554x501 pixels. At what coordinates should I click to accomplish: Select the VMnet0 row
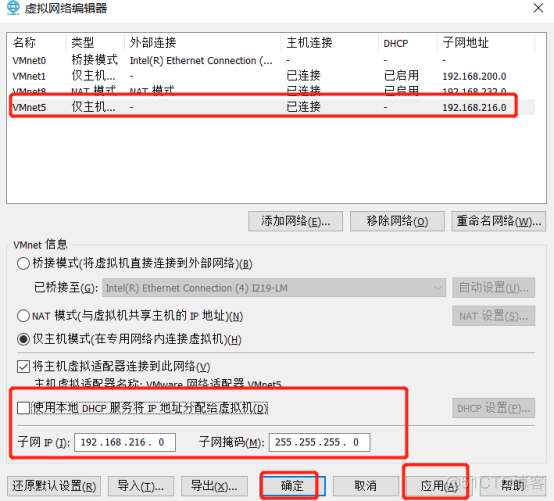(272, 61)
